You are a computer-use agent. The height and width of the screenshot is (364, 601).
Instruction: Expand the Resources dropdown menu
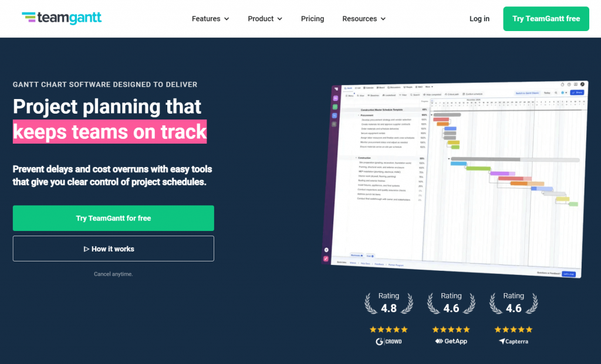(x=364, y=19)
